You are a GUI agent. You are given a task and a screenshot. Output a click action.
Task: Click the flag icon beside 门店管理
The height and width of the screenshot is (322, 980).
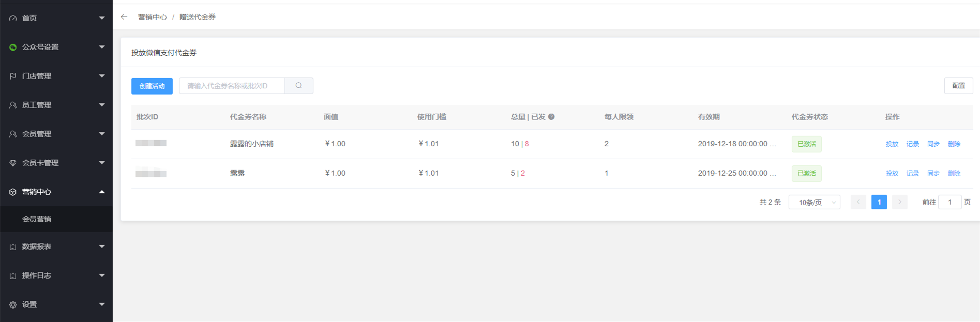pyautogui.click(x=13, y=76)
